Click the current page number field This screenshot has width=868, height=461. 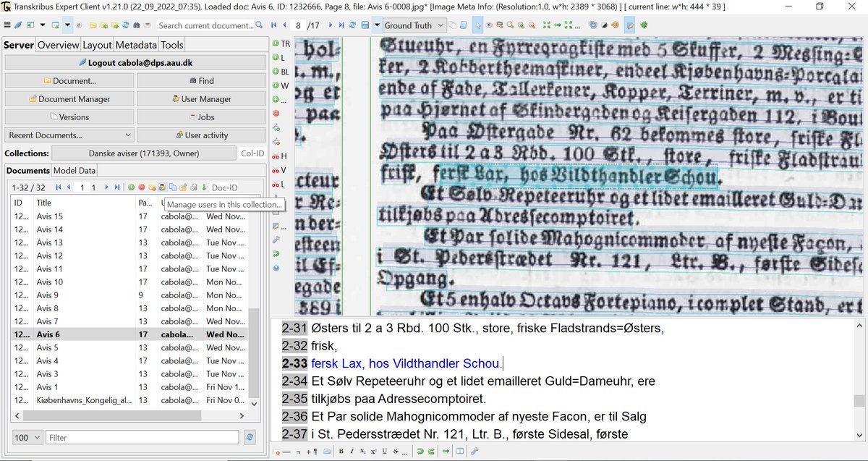coord(299,25)
